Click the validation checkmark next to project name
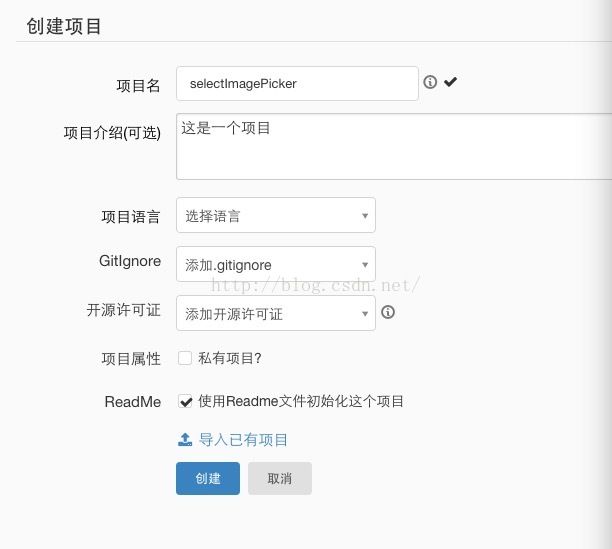 (450, 82)
